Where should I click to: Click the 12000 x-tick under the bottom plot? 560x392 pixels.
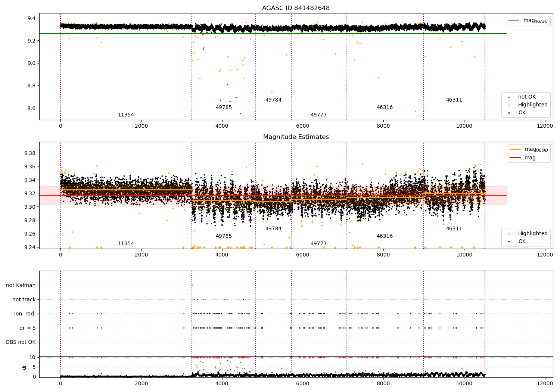tap(545, 383)
